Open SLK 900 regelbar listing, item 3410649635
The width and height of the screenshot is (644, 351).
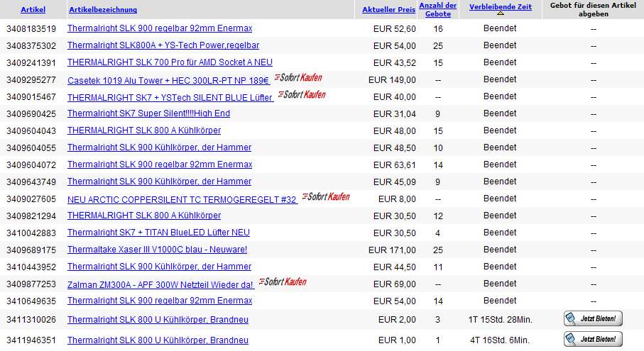pos(160,301)
